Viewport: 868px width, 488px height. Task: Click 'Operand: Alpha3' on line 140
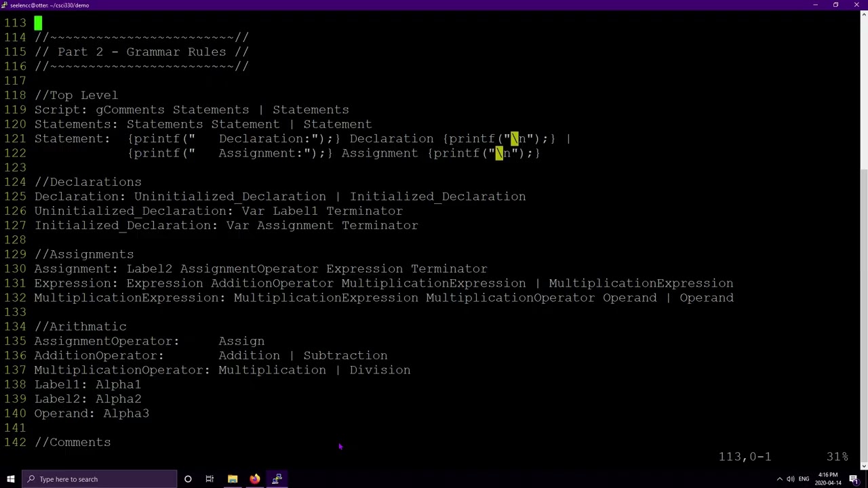(92, 413)
